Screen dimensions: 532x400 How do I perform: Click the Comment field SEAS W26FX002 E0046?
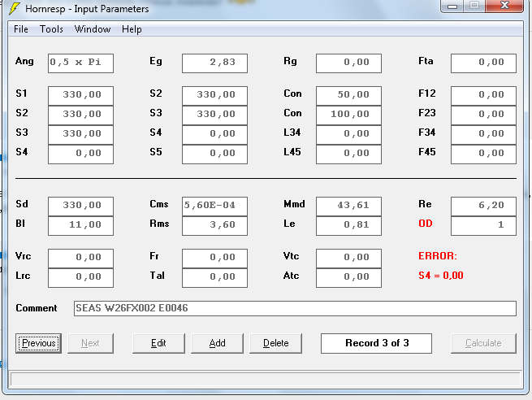tap(295, 308)
